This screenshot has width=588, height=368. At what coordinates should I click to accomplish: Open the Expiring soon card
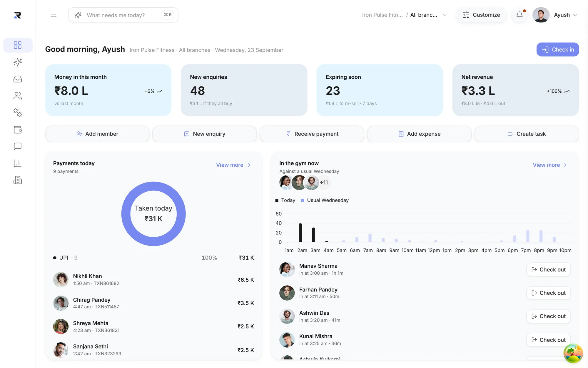(x=380, y=90)
